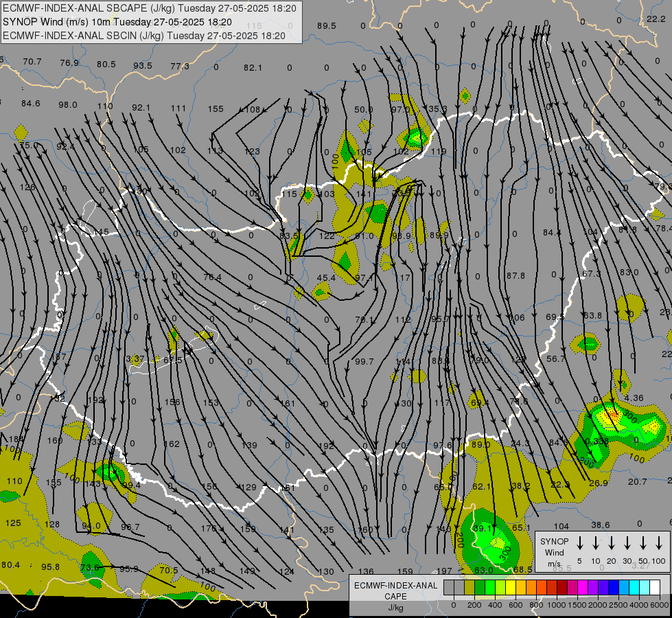Click the map value 45.4
The height and width of the screenshot is (618, 672).
pos(326,278)
